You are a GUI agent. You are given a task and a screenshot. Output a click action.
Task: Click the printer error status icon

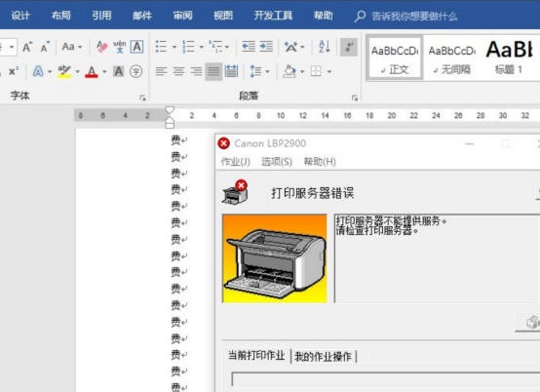point(235,192)
